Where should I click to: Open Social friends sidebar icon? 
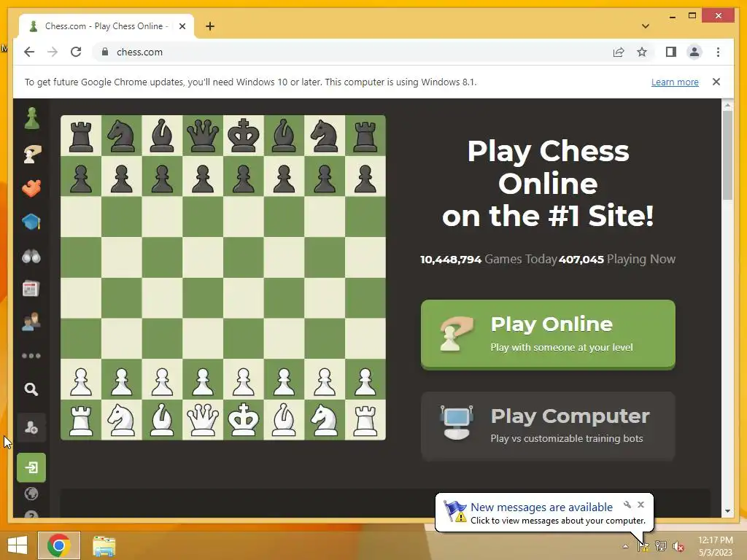click(31, 322)
